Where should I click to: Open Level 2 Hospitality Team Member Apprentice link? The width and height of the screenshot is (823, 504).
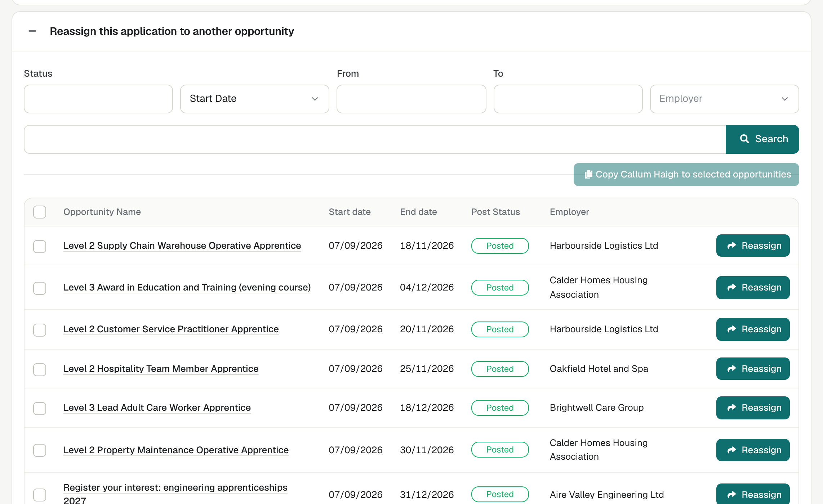tap(161, 369)
